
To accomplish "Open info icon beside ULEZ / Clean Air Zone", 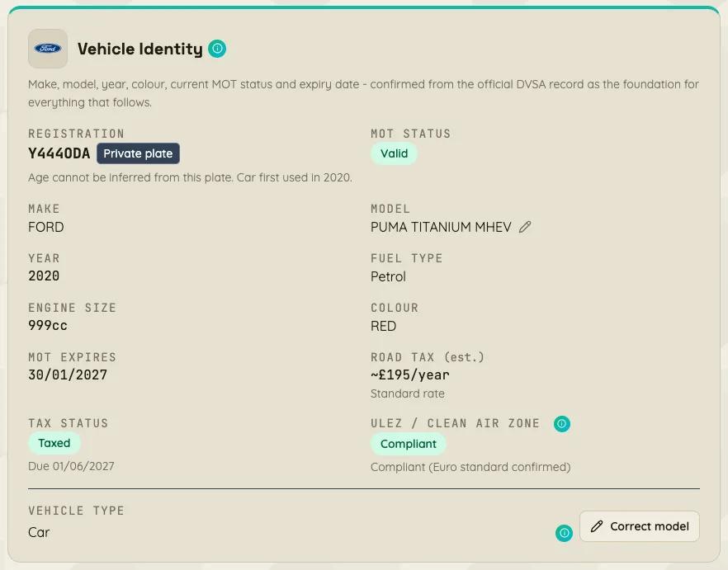I will pos(562,423).
